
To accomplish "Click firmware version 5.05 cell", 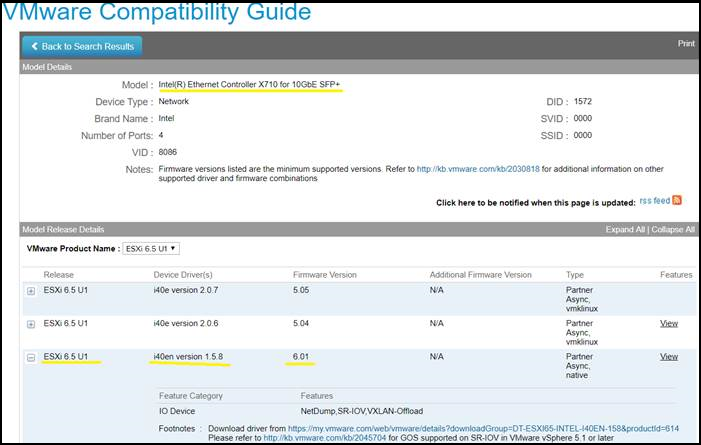I will tap(301, 290).
